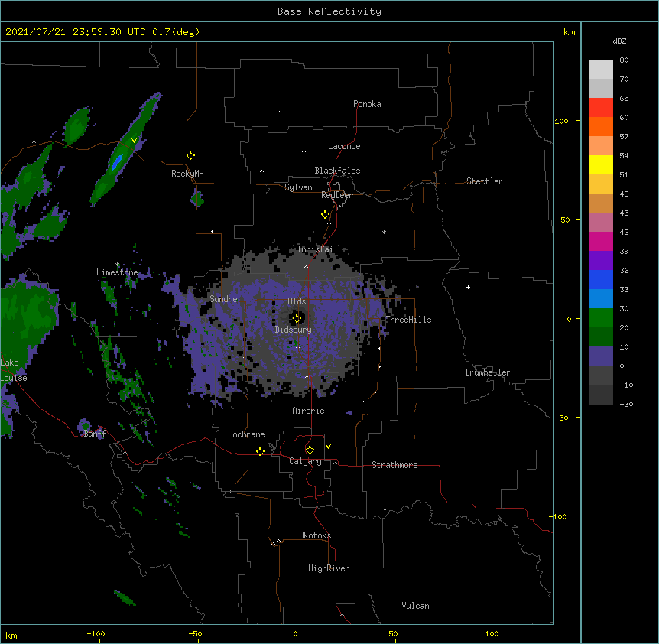Click the Airdrie city label

309,411
